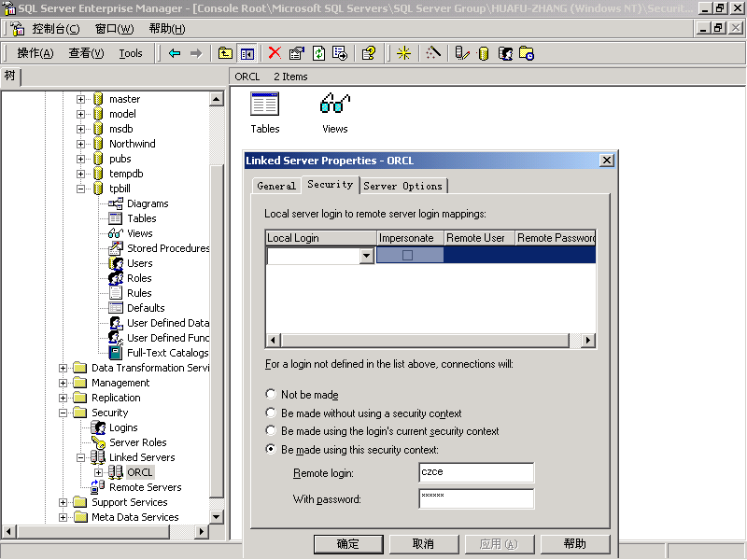Switch to the Server Options tab

(x=403, y=186)
